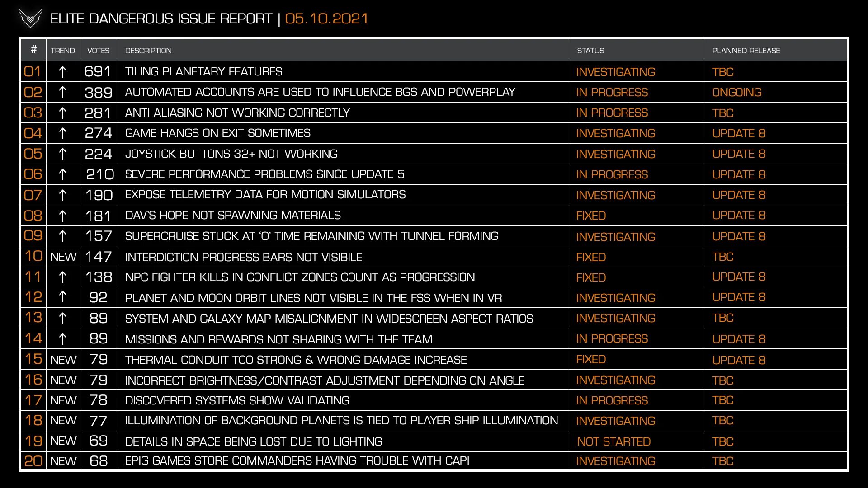This screenshot has height=488, width=868.
Task: Click the NEW label for issue 15
Action: [x=63, y=360]
